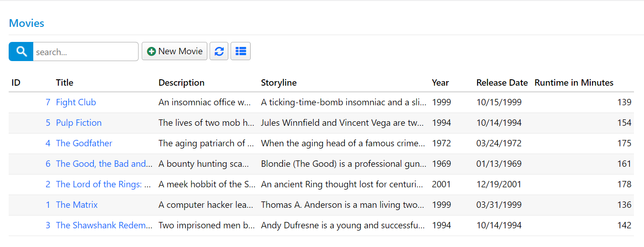The height and width of the screenshot is (247, 644).
Task: Click ID link 6
Action: coord(48,164)
